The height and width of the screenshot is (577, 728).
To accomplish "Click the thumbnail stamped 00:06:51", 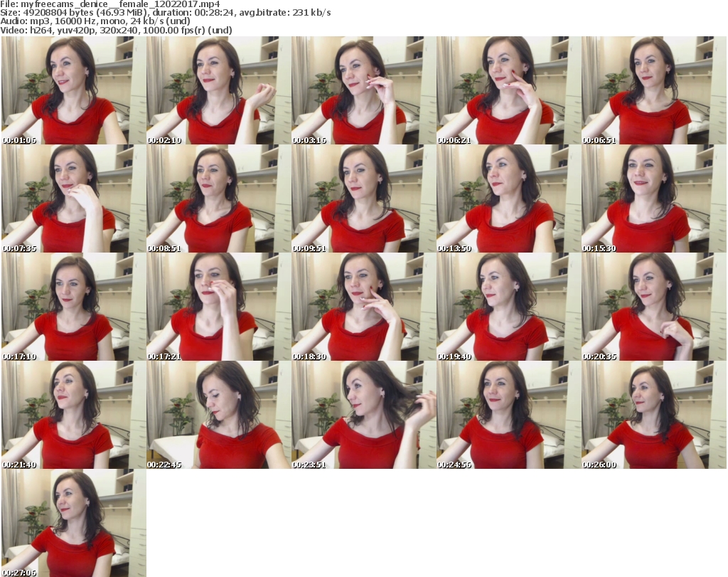I will (653, 90).
